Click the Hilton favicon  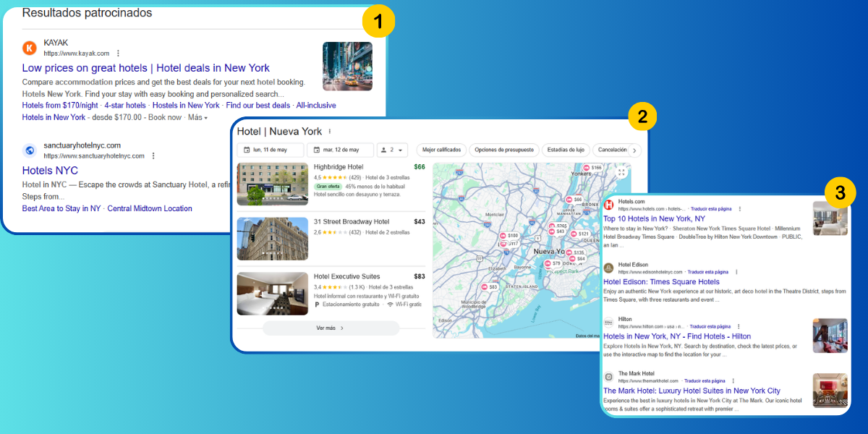609,323
